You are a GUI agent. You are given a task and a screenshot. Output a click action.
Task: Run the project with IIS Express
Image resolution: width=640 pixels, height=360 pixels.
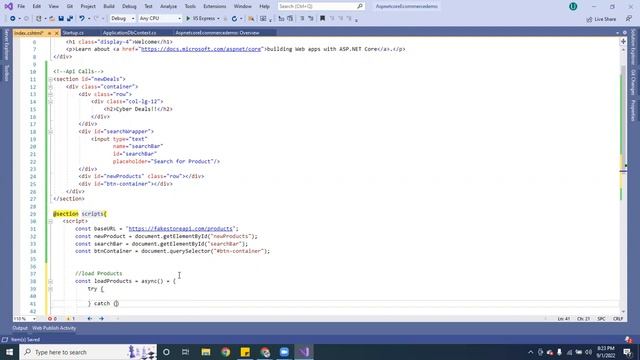[200, 19]
